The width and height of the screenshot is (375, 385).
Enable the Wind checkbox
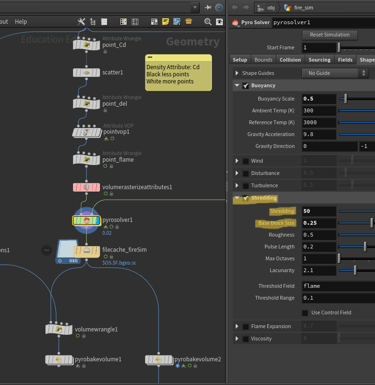coord(246,161)
